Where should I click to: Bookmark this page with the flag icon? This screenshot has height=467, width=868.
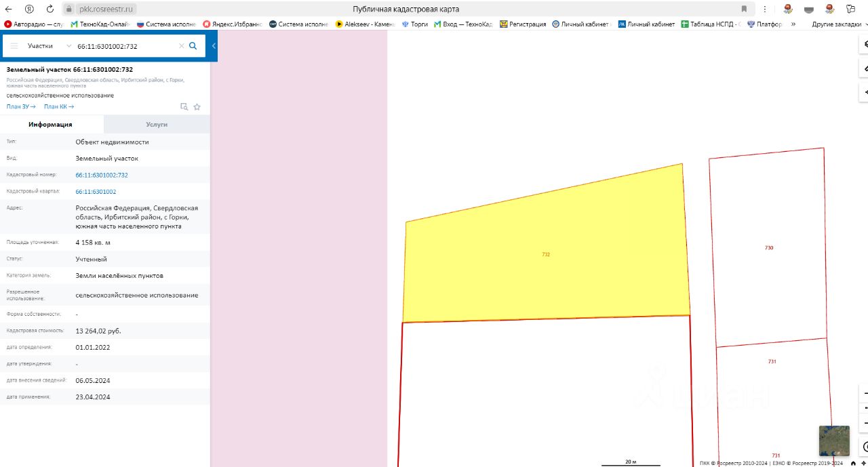point(744,9)
